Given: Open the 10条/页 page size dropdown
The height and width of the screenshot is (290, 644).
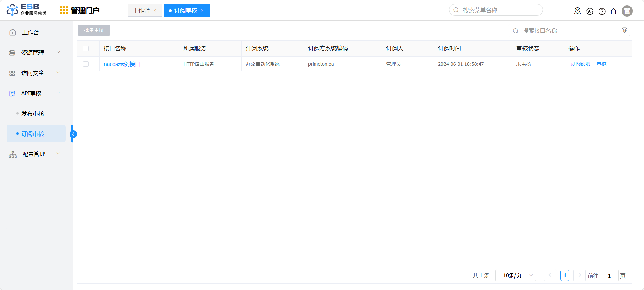Looking at the screenshot, I should [x=515, y=275].
